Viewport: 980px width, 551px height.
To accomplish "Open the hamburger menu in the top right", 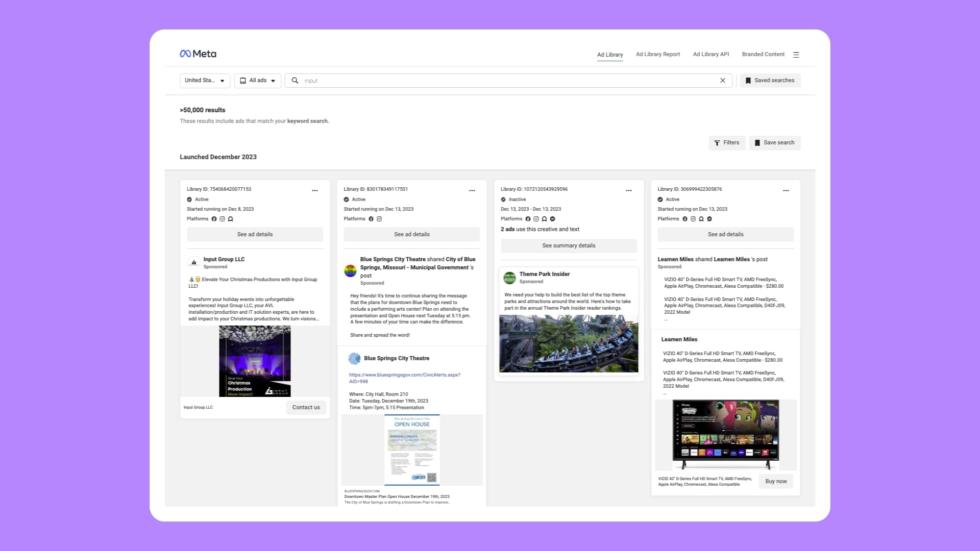I will pos(796,54).
